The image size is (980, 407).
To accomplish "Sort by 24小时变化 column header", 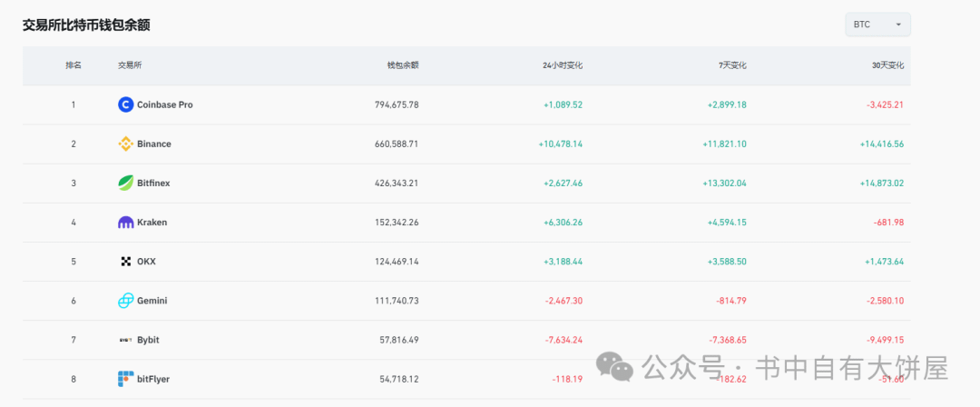I will (x=563, y=65).
